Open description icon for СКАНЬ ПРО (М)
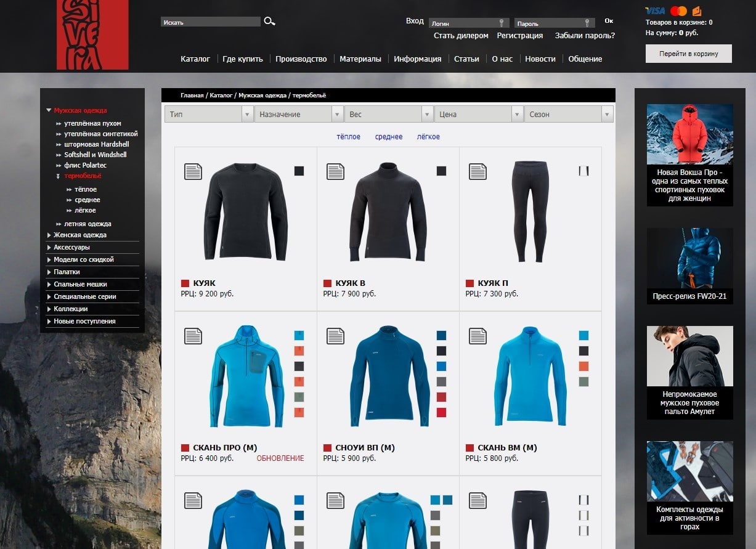Screen dimensions: 756x549 coord(193,336)
